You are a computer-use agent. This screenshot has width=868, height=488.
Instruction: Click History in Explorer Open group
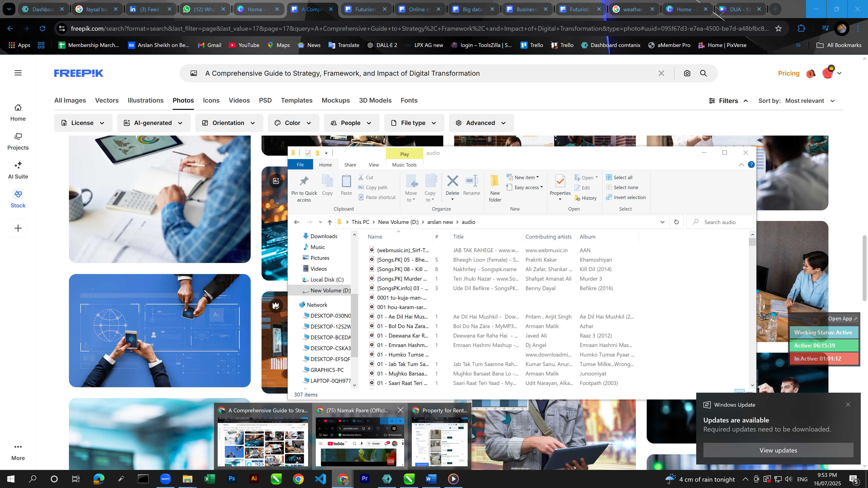pyautogui.click(x=586, y=198)
